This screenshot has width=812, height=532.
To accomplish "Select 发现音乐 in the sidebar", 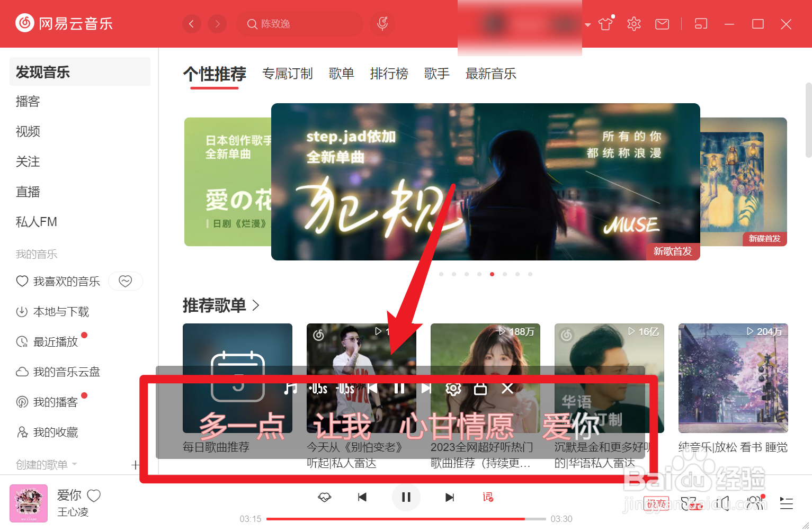I will pyautogui.click(x=80, y=71).
